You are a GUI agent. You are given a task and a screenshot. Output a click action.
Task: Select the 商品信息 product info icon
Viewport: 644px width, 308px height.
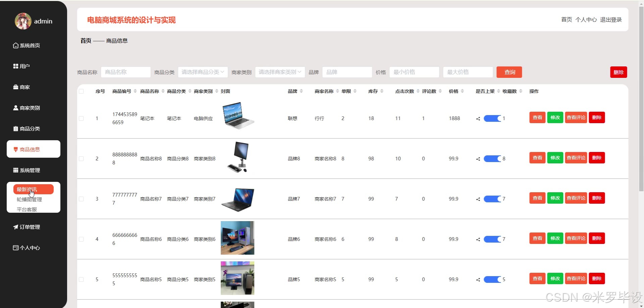[x=15, y=149]
